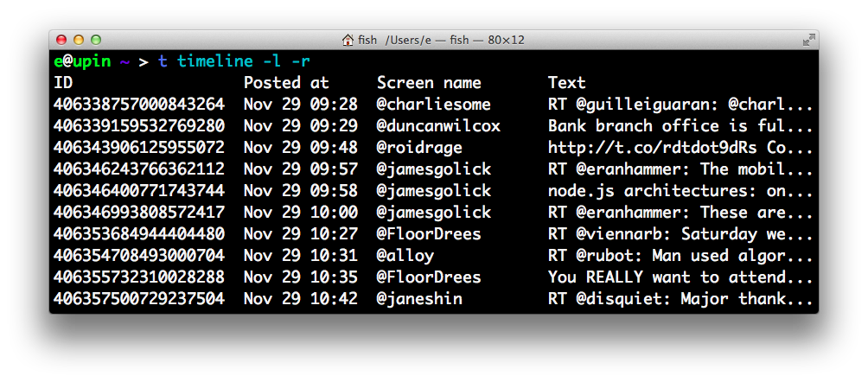This screenshot has height=382, width=868.
Task: Click the red close window button
Action: tap(61, 40)
